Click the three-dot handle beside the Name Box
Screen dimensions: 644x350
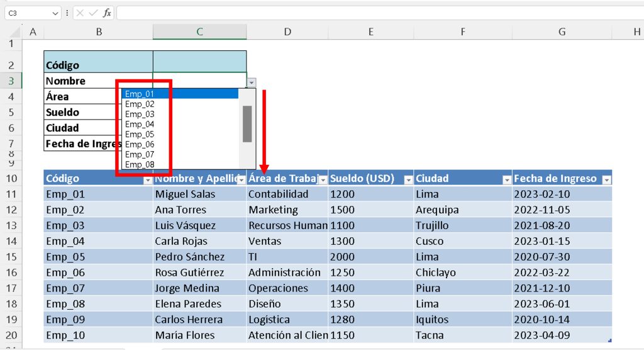(67, 13)
